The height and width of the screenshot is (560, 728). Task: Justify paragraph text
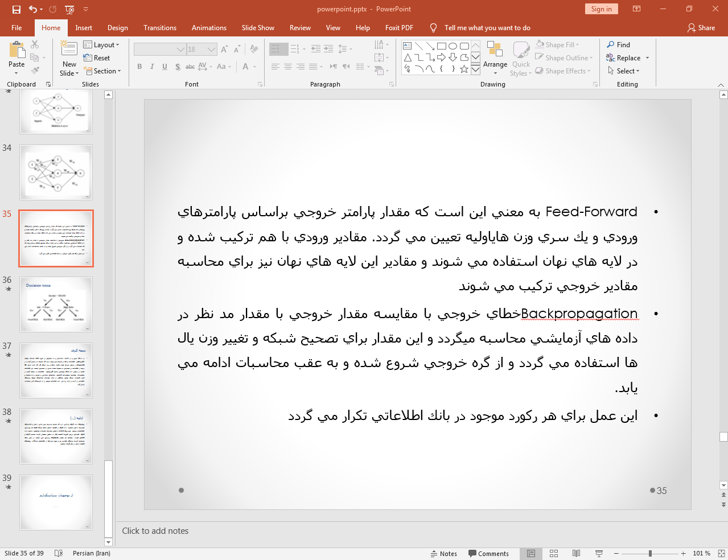313,67
